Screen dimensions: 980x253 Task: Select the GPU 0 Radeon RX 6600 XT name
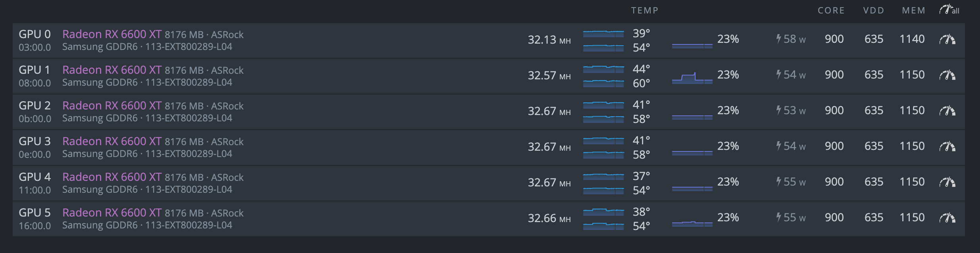tap(112, 34)
